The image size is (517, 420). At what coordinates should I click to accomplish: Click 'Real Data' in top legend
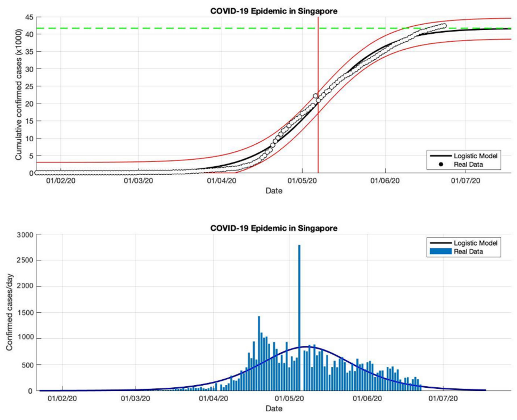(468, 165)
